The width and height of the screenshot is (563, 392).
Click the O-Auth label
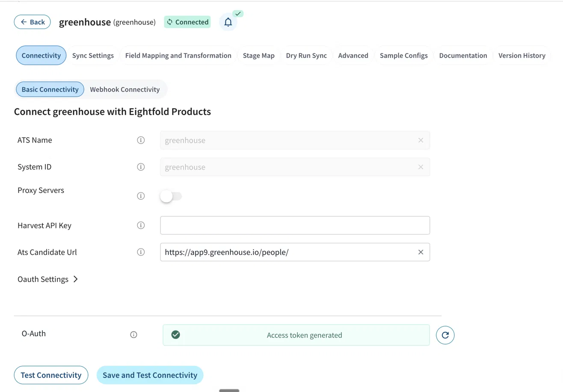pyautogui.click(x=33, y=333)
